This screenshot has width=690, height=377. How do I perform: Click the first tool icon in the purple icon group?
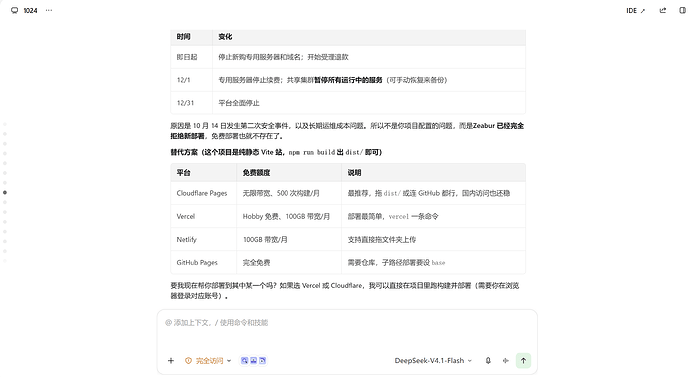pyautogui.click(x=245, y=361)
